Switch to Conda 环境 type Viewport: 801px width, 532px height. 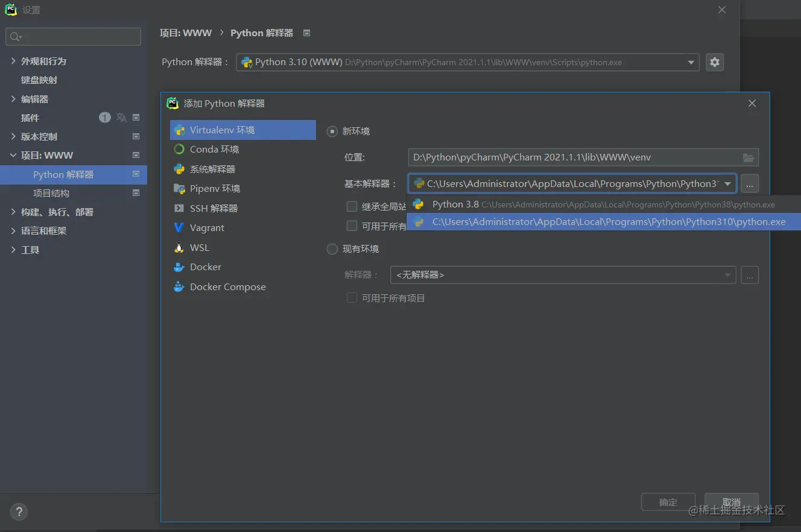click(243, 149)
